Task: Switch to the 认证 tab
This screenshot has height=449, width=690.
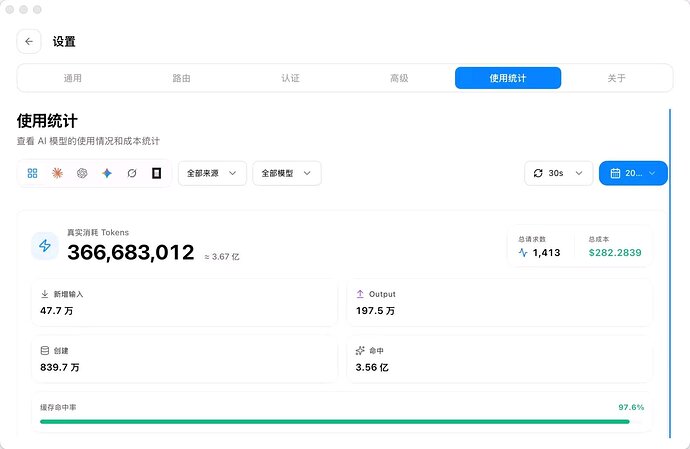Action: point(290,78)
